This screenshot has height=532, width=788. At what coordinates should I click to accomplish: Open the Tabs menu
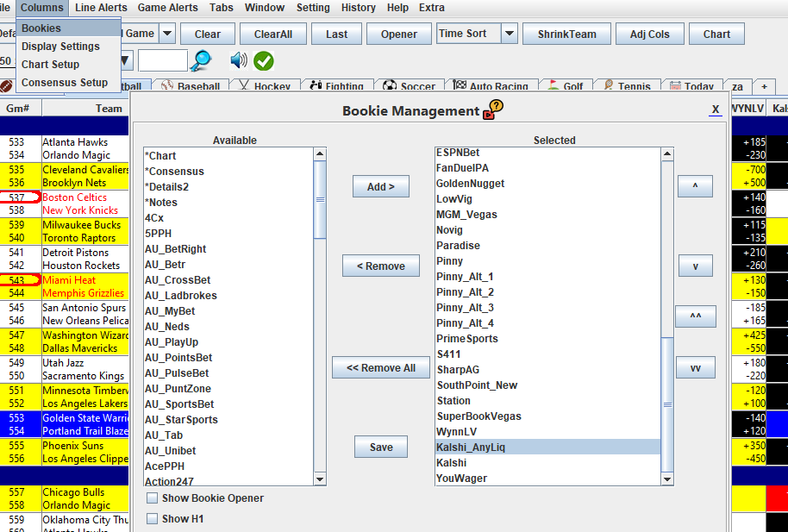coord(221,8)
